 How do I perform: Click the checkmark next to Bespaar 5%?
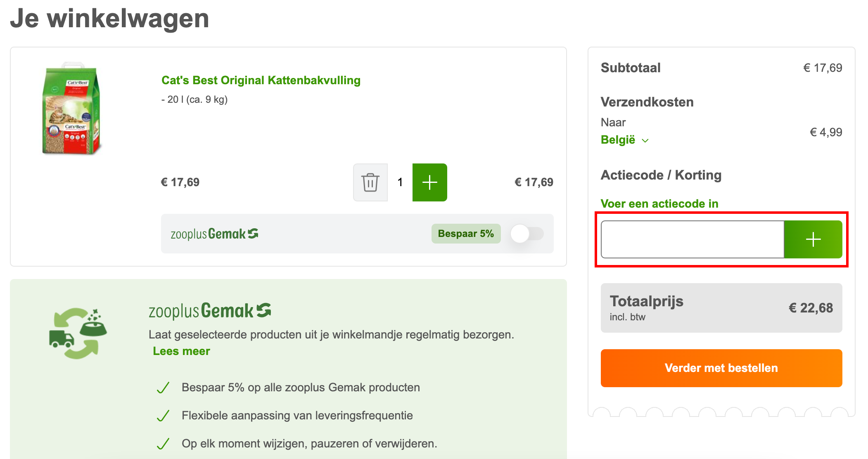[x=164, y=387]
